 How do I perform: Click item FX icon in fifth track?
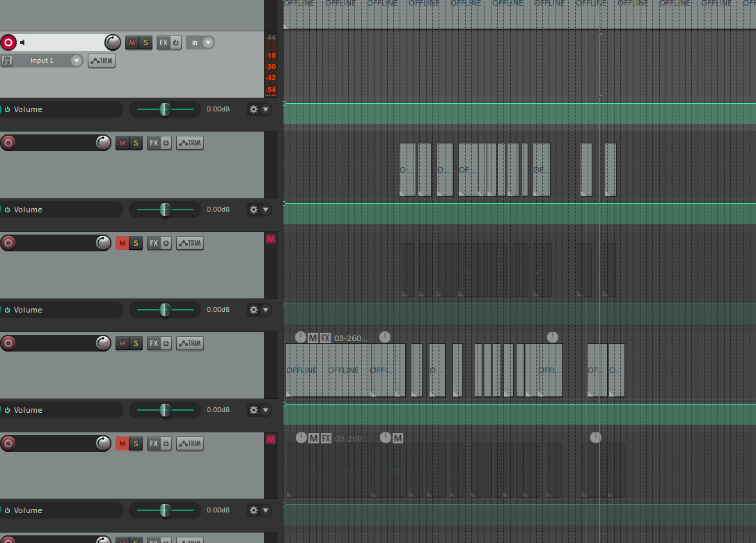pyautogui.click(x=326, y=438)
